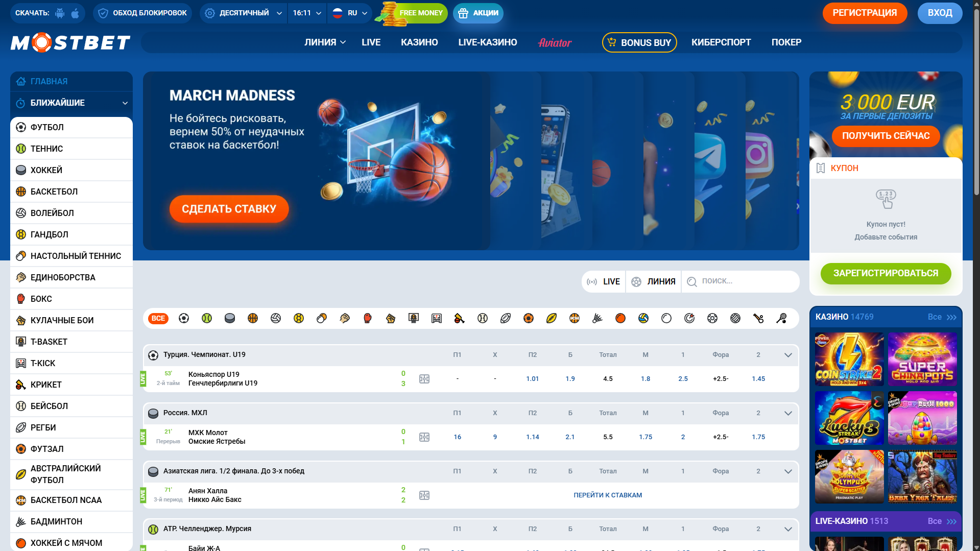Screen dimensions: 980x551
Task: Switch events list to LIVE mode
Action: click(604, 281)
